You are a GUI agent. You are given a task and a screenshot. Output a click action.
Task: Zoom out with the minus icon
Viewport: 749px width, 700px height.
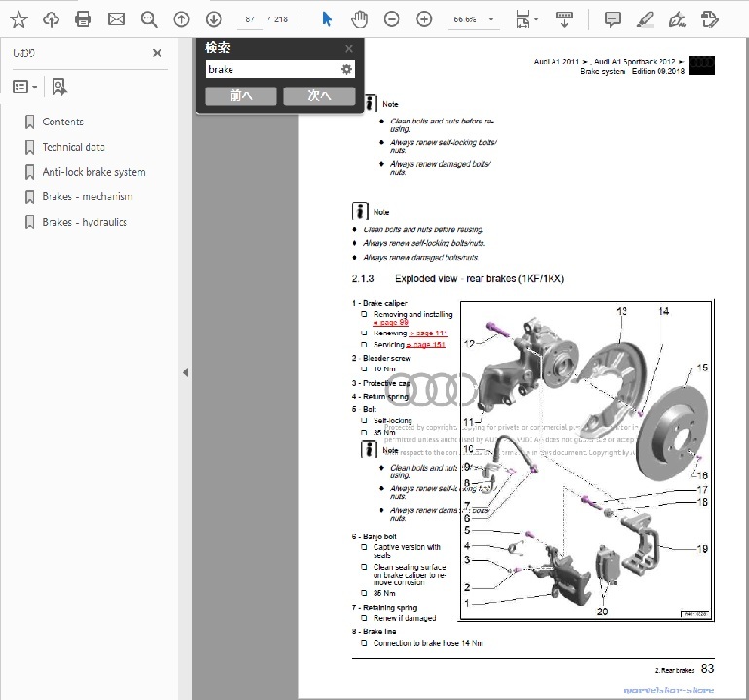pyautogui.click(x=391, y=19)
